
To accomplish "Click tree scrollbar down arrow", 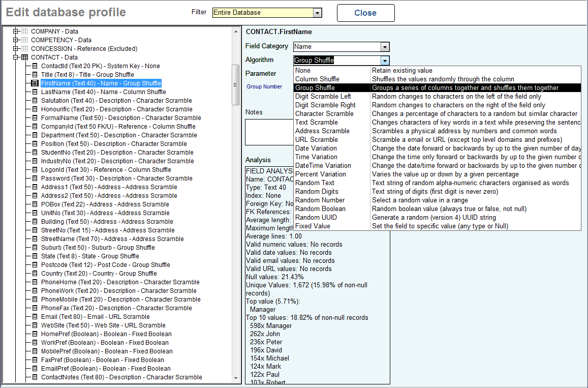I will point(235,378).
